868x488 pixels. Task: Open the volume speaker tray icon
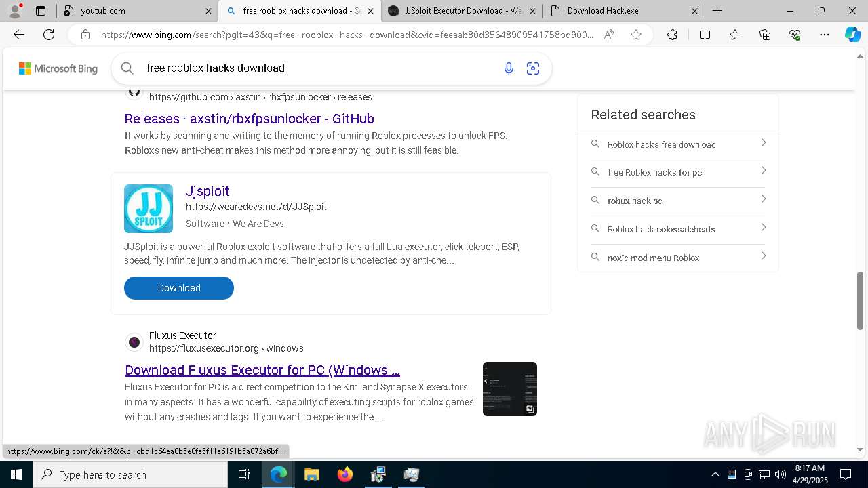pos(780,474)
